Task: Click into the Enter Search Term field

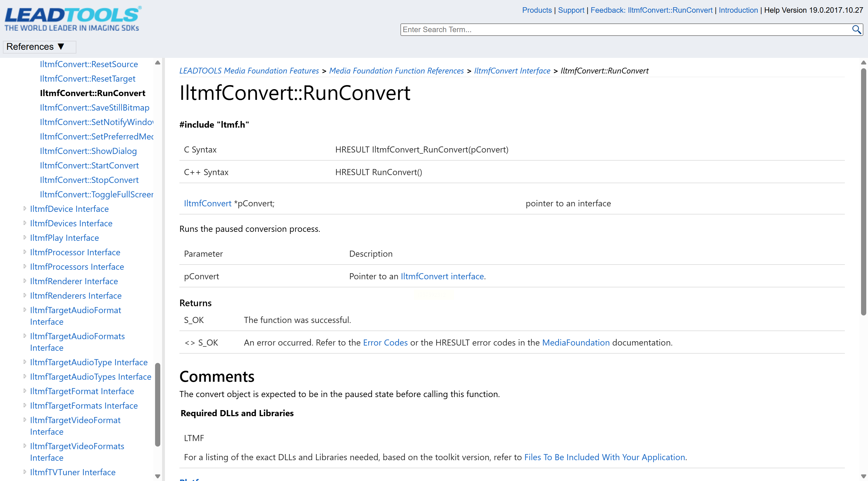Action: tap(627, 30)
